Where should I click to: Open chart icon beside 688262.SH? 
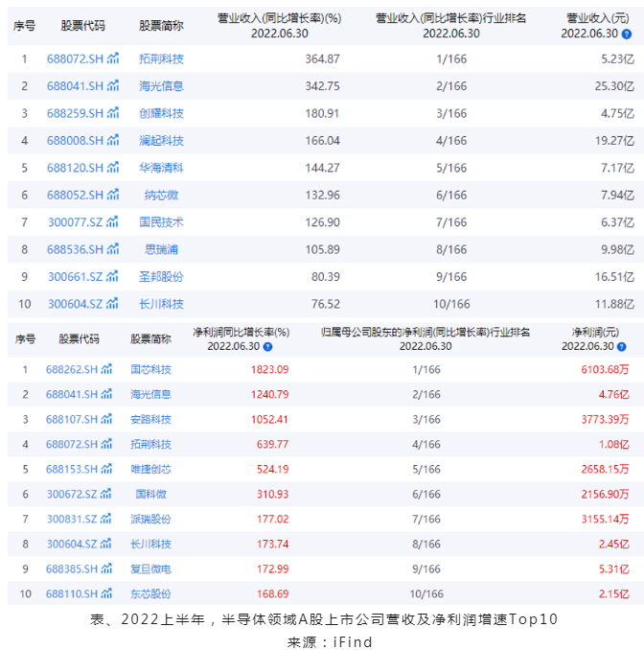pyautogui.click(x=106, y=369)
